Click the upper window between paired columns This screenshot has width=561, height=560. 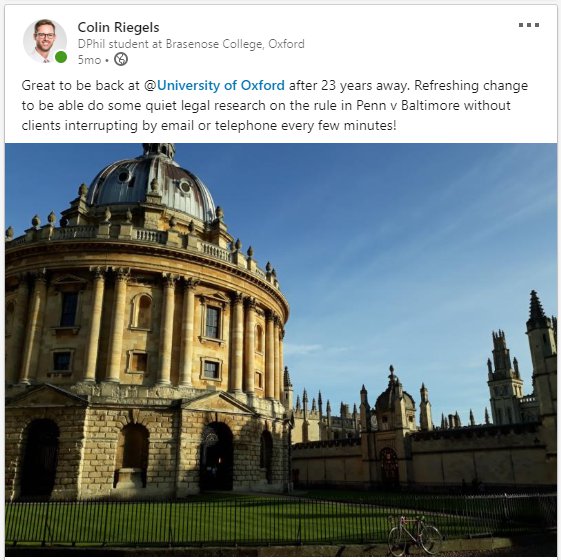(213, 323)
